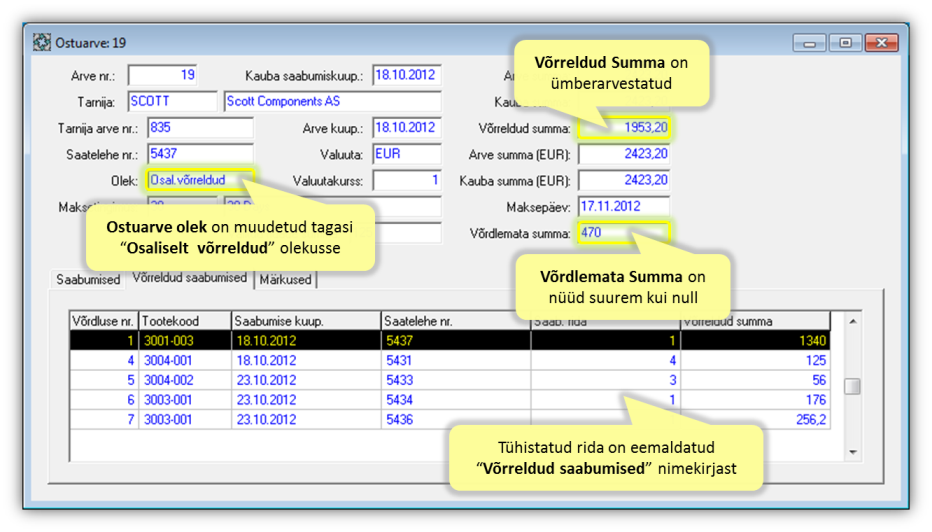Viewport: 932px width, 532px height.
Task: Click Võrdluse nr. column header
Action: coord(103,321)
